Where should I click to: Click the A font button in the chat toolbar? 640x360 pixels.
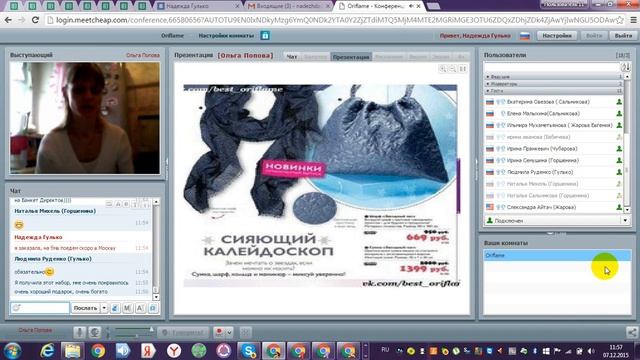140,308
